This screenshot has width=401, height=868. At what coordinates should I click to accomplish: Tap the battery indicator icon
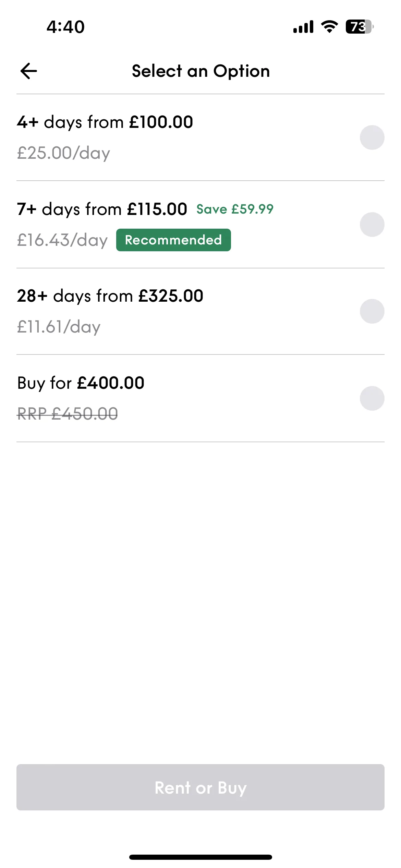[360, 26]
